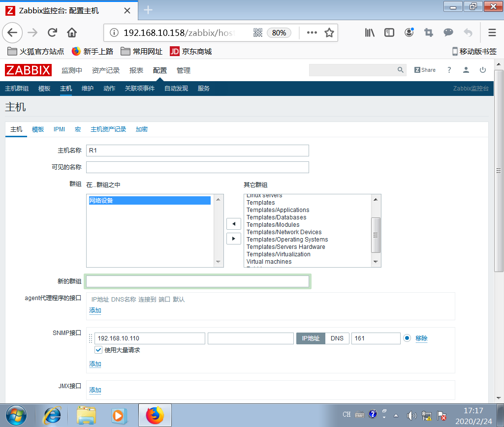Open the chat bubble toolbar icon
This screenshot has height=427, width=504.
[x=448, y=32]
